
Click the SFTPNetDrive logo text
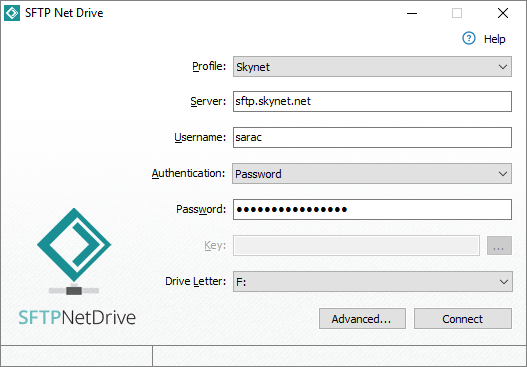point(77,318)
